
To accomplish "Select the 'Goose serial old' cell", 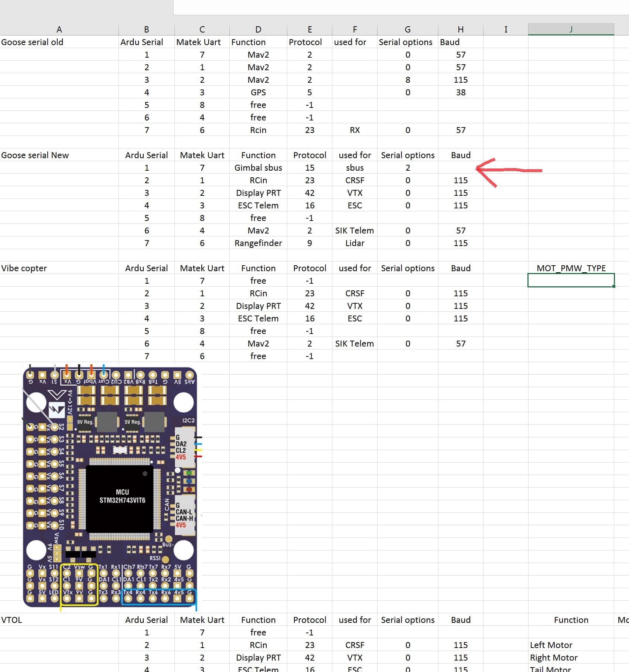I will [x=33, y=42].
